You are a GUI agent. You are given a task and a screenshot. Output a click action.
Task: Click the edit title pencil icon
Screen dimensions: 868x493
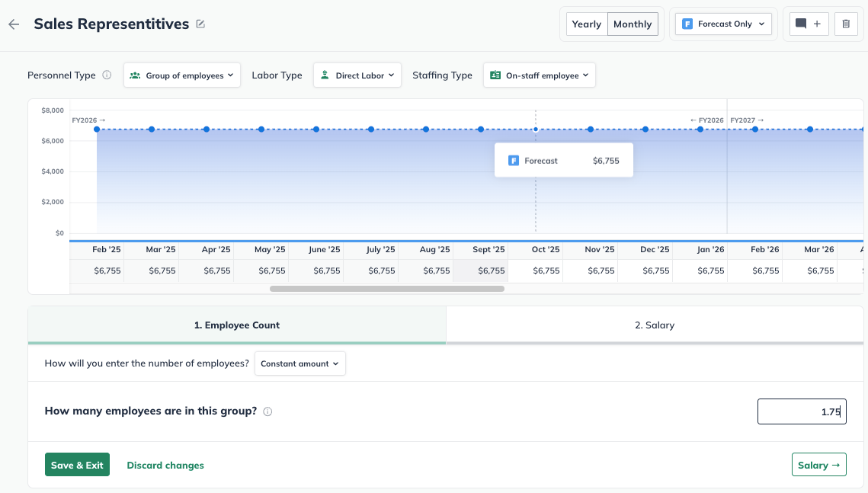point(200,24)
